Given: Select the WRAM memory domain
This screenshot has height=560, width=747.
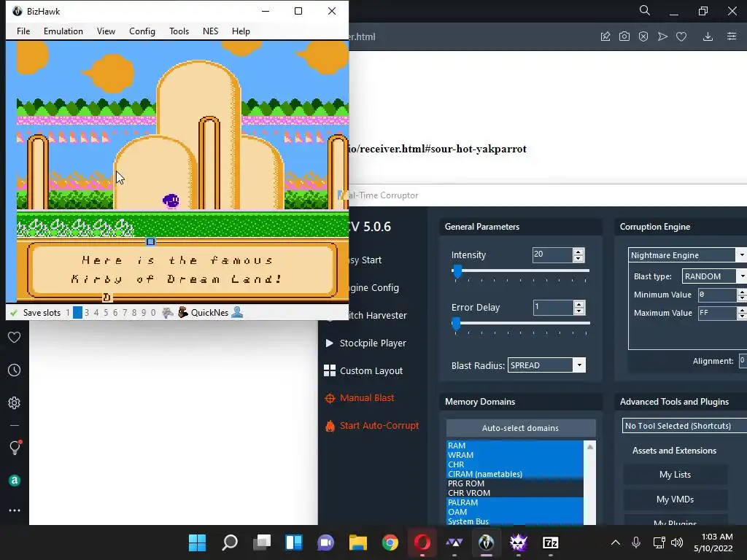Looking at the screenshot, I should pos(514,455).
